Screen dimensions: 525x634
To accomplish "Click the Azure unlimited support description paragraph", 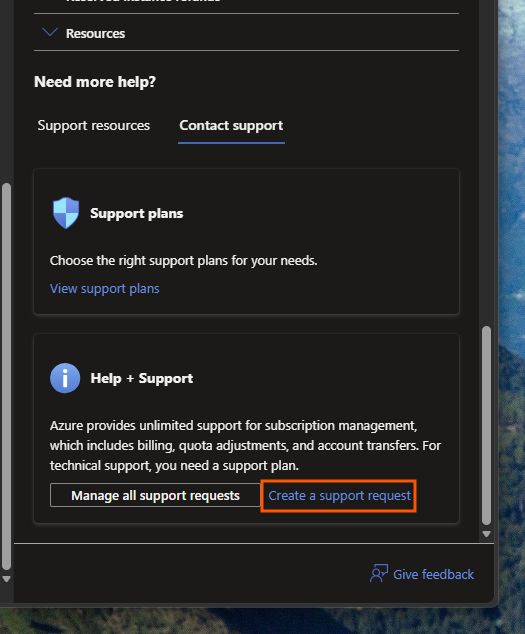I will coord(245,445).
